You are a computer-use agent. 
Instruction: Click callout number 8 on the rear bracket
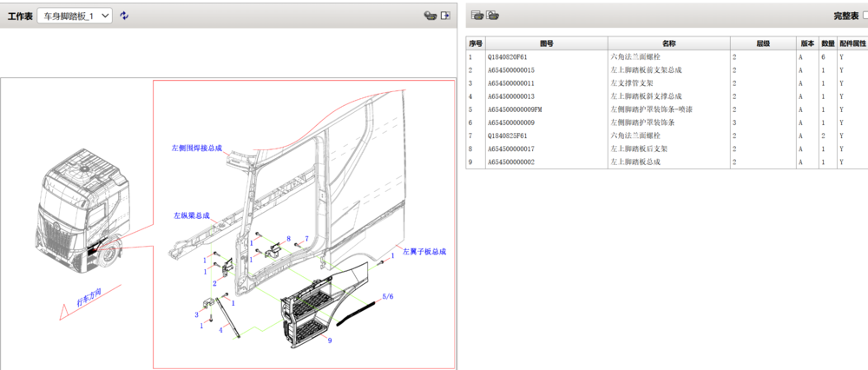[288, 239]
